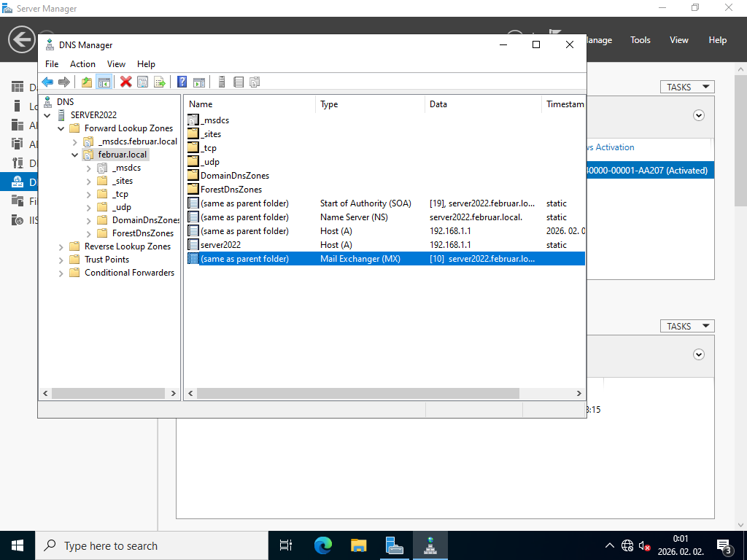Screen dimensions: 747x560
Task: Open the View menu in DNS Manager
Action: click(x=116, y=64)
